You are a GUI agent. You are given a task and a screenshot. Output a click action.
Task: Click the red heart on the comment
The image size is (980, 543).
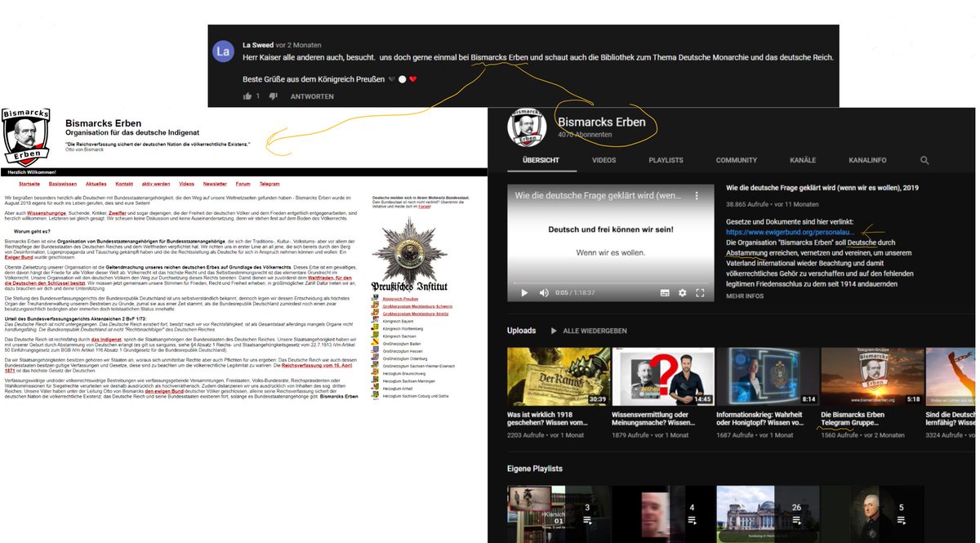(413, 79)
